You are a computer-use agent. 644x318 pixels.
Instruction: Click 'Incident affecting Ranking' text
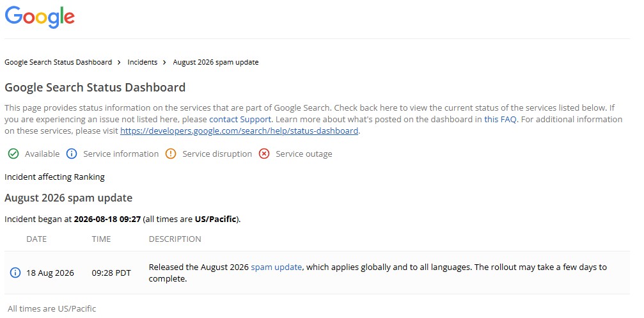(54, 177)
